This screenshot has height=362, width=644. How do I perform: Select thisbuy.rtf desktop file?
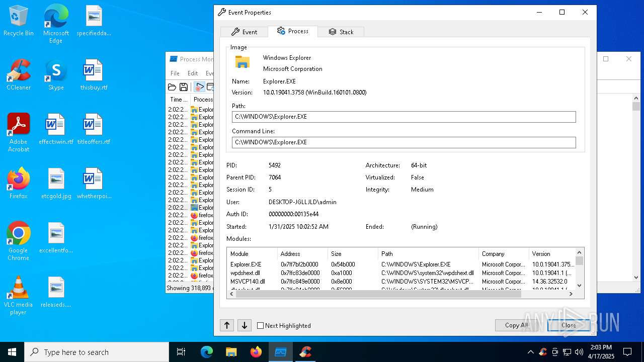(x=94, y=75)
